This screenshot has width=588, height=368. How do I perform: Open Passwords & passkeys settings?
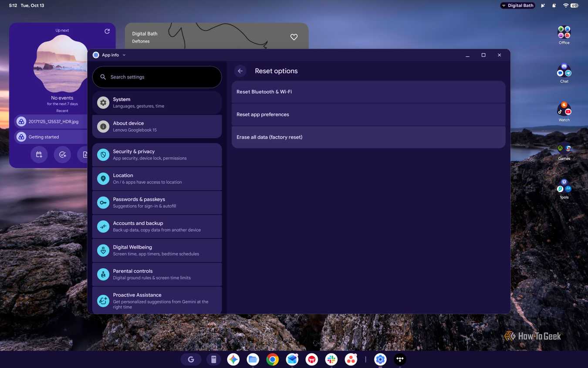point(157,203)
